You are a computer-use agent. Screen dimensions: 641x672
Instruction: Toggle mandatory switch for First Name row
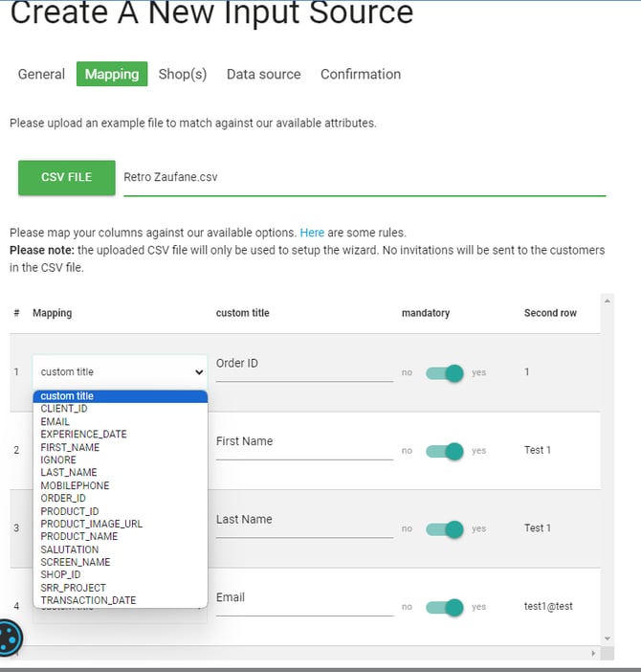point(445,450)
